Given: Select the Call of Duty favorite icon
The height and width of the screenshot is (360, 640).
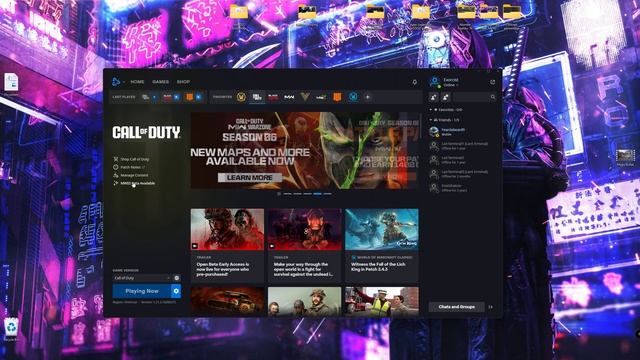Looking at the screenshot, I should [x=257, y=97].
